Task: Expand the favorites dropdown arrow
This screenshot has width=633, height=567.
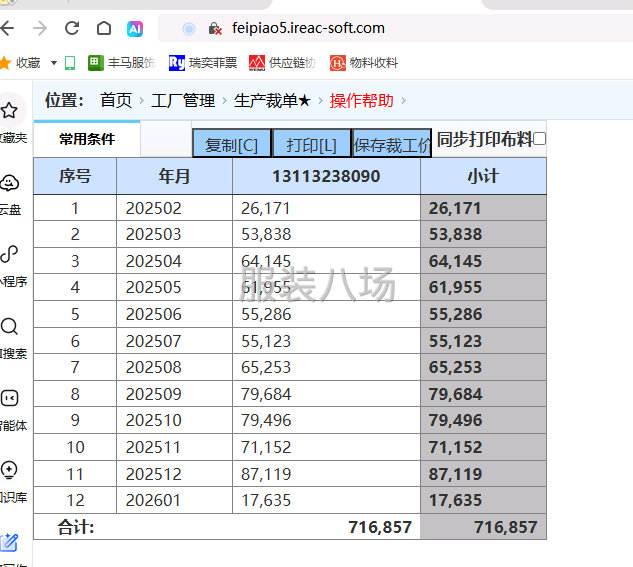Action: tap(54, 63)
